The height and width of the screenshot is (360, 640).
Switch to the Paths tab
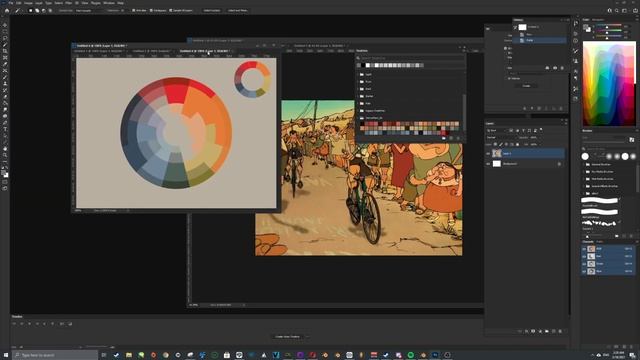[x=600, y=242]
